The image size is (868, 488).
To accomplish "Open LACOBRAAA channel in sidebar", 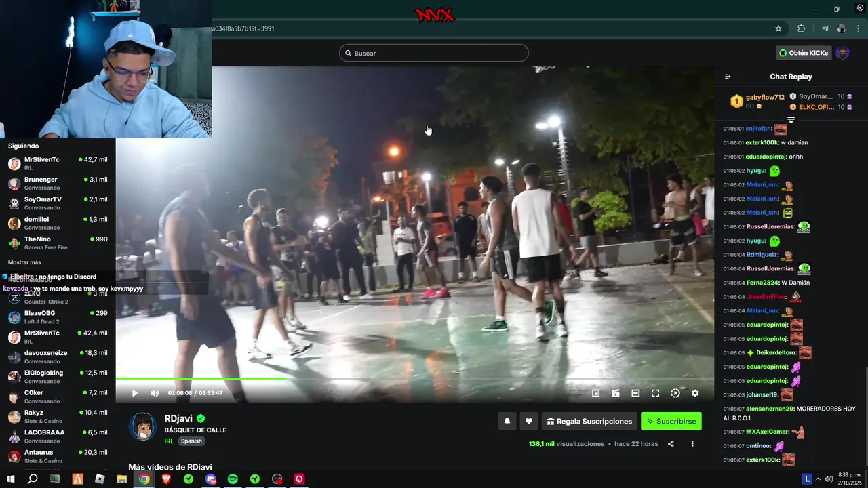I will (58, 436).
